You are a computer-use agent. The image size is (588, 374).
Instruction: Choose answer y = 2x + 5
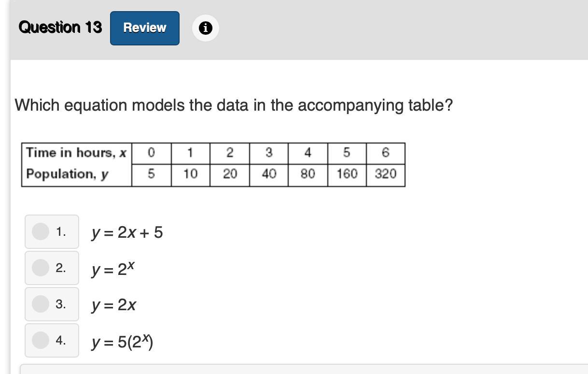point(127,233)
